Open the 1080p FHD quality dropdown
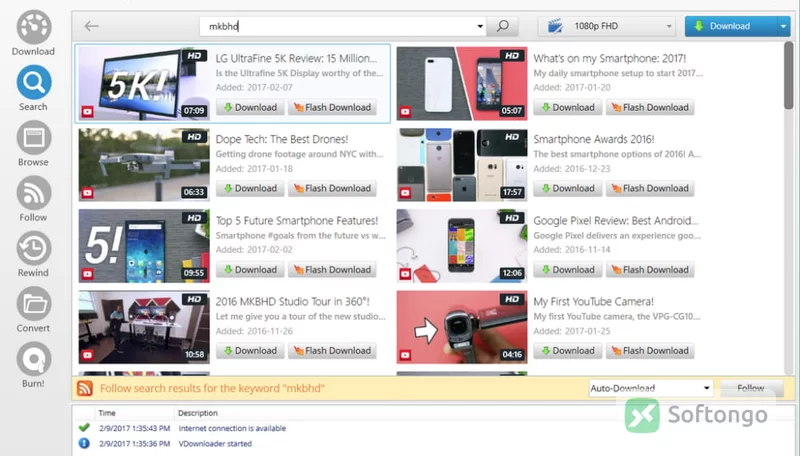The width and height of the screenshot is (800, 456). (607, 26)
